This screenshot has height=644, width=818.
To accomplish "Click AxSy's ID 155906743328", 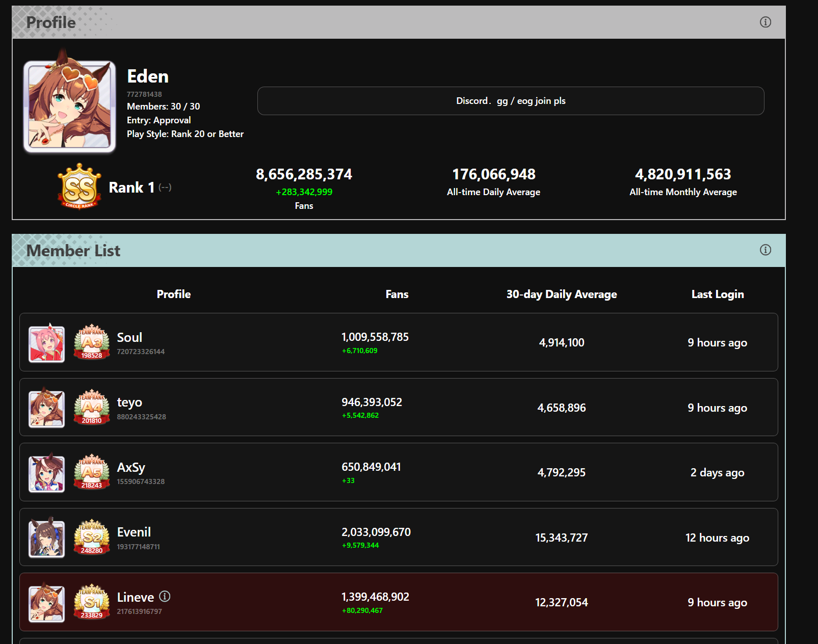I will (x=141, y=481).
